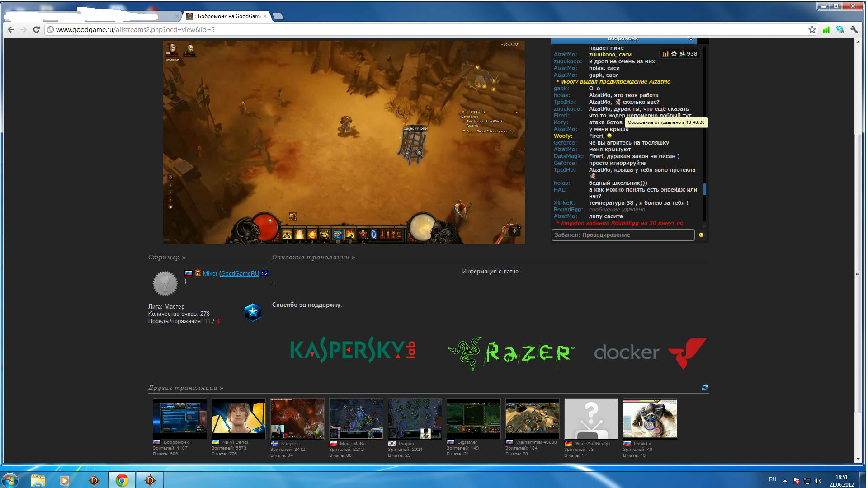
Task: Click the X@keR username in chat
Action: pyautogui.click(x=564, y=203)
